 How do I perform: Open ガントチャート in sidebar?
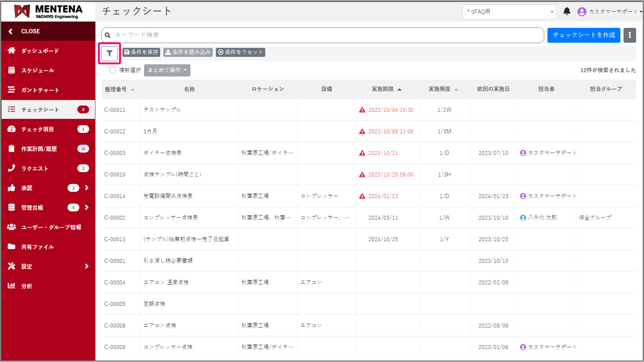40,90
